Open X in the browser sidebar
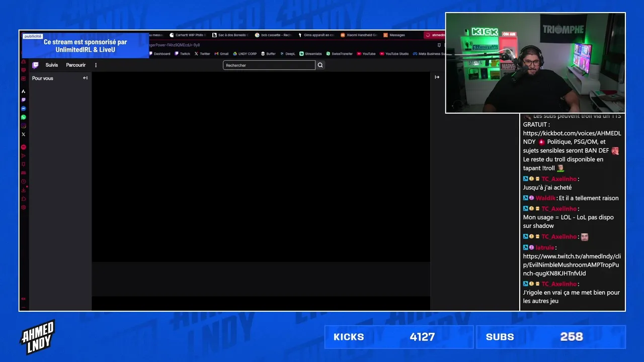This screenshot has height=362, width=644. pyautogui.click(x=24, y=134)
